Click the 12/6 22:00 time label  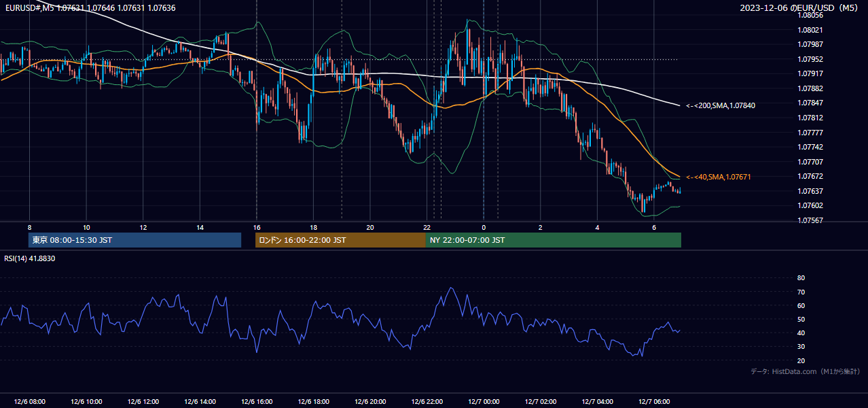(x=427, y=402)
